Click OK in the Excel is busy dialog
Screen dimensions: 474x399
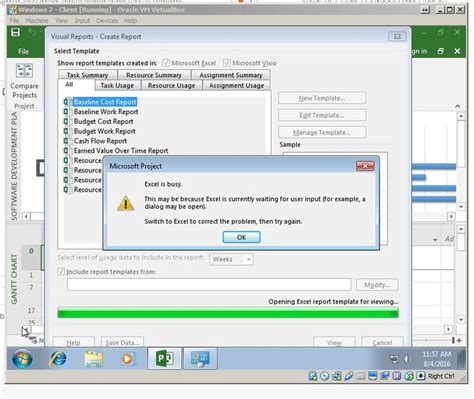coord(241,237)
